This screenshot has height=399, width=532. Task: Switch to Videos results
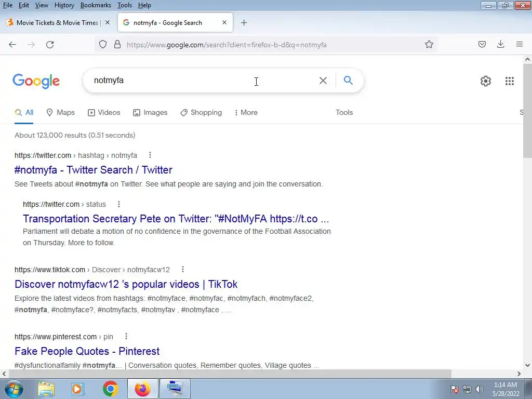click(x=104, y=112)
